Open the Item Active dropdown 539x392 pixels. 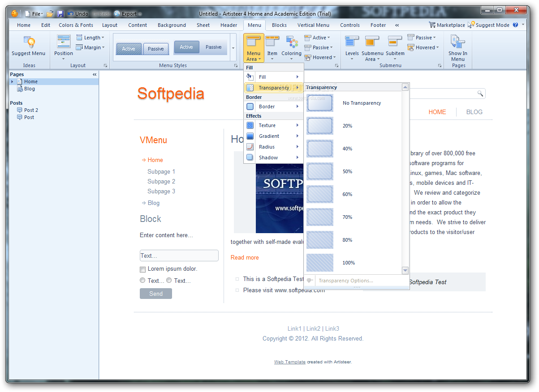click(317, 38)
